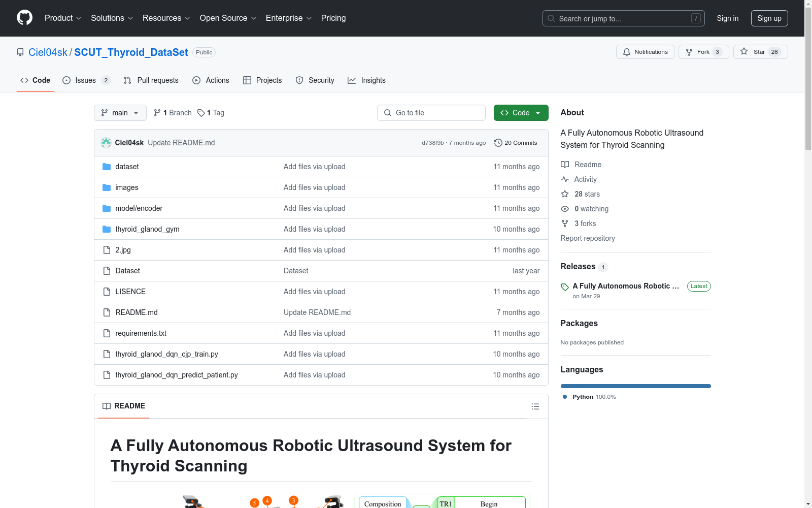The height and width of the screenshot is (508, 812).
Task: Click the LISENCE file icon
Action: (x=107, y=292)
